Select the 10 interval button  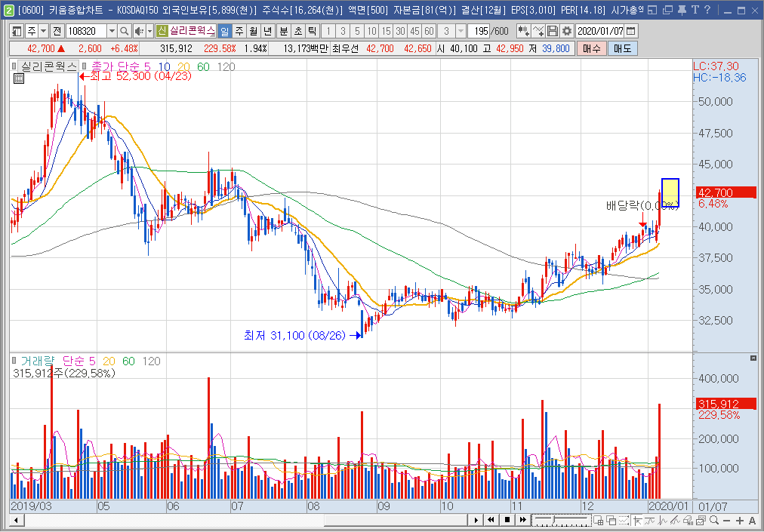pyautogui.click(x=371, y=31)
